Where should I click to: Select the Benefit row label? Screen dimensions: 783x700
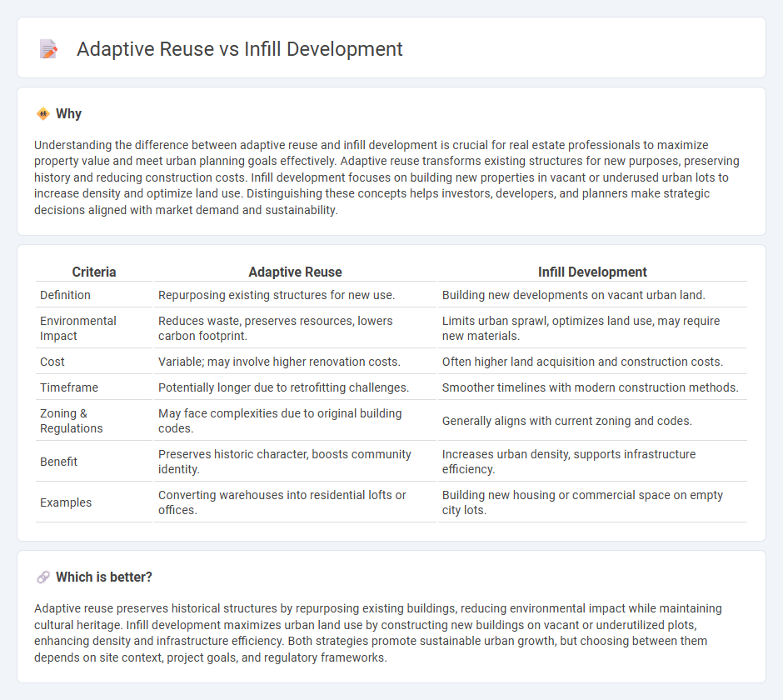click(x=58, y=462)
